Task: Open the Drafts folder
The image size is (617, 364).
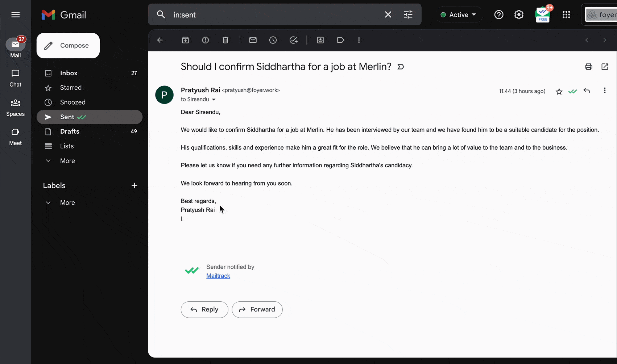Action: coord(90,131)
